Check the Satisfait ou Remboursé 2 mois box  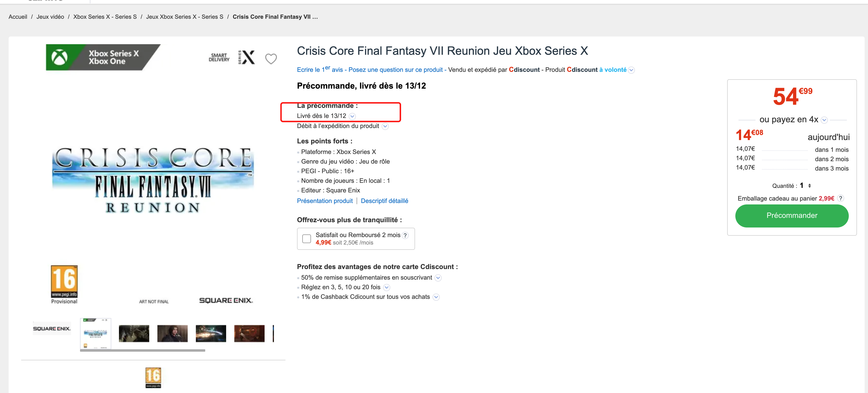tap(307, 239)
